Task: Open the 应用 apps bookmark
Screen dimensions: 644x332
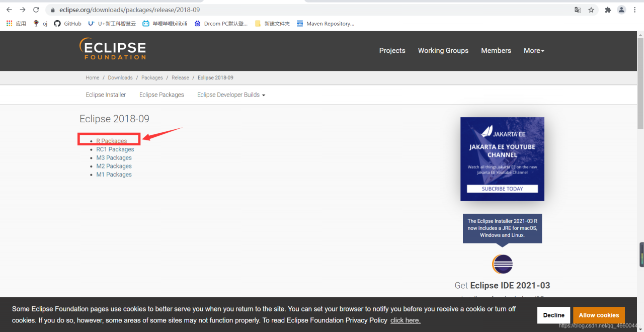Action: pos(16,24)
